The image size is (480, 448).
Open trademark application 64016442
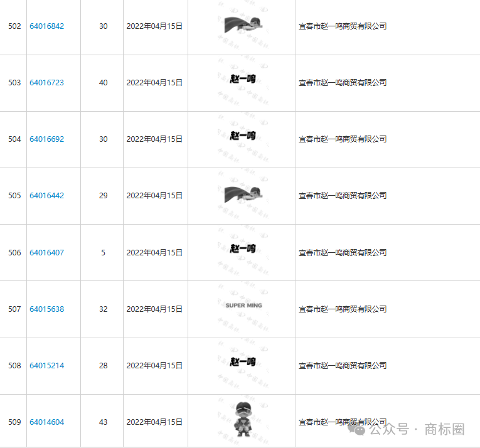pyautogui.click(x=46, y=195)
